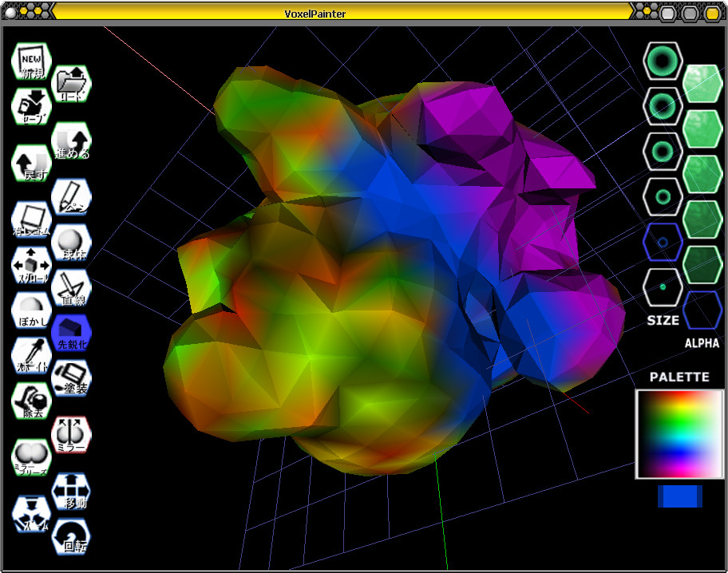The image size is (728, 573).
Task: Set ALPHA to the third green hexagon
Action: coord(703,174)
